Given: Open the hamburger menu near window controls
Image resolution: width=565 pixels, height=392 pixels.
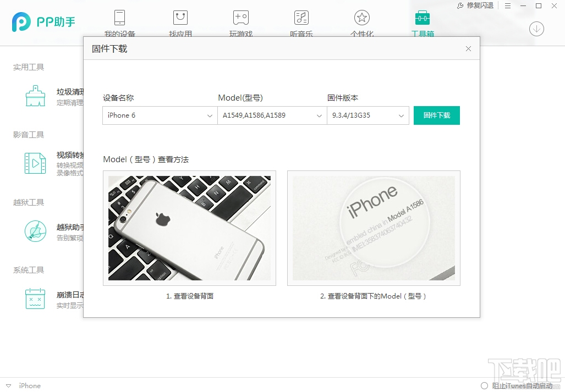Looking at the screenshot, I should pyautogui.click(x=507, y=5).
